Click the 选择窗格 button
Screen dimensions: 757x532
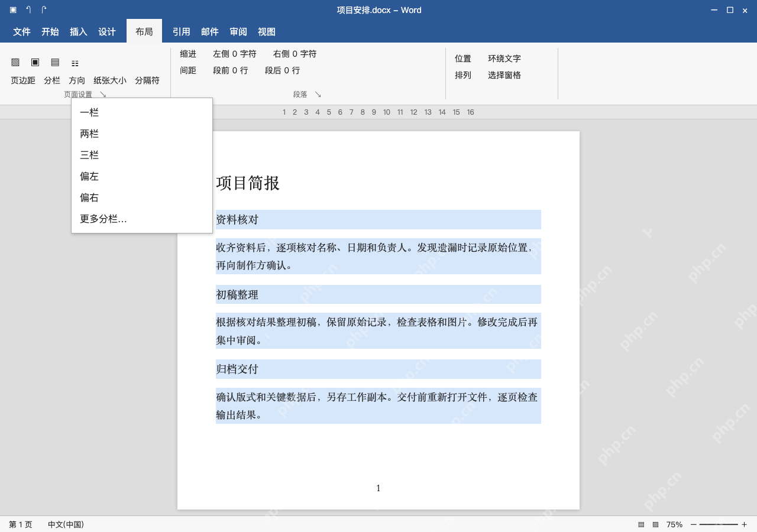pyautogui.click(x=504, y=75)
